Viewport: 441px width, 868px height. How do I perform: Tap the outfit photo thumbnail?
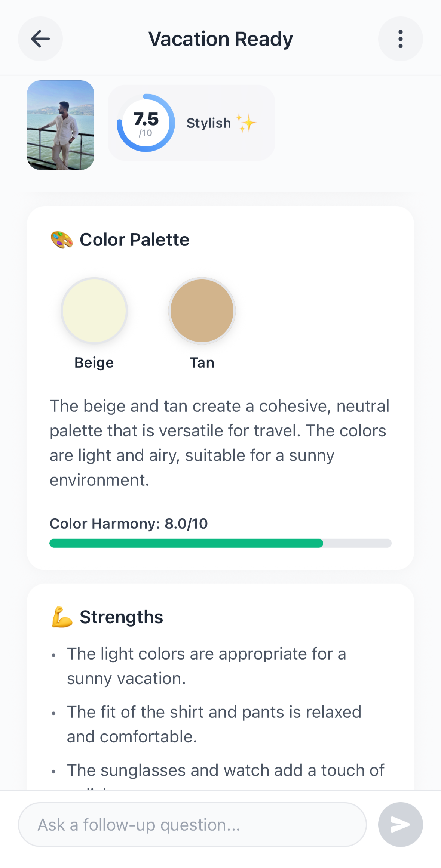tap(61, 124)
